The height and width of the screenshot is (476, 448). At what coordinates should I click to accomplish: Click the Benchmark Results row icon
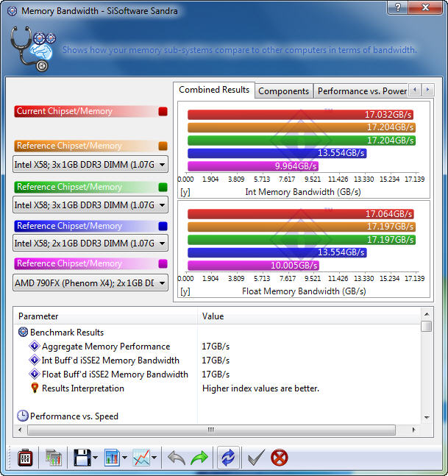23,332
